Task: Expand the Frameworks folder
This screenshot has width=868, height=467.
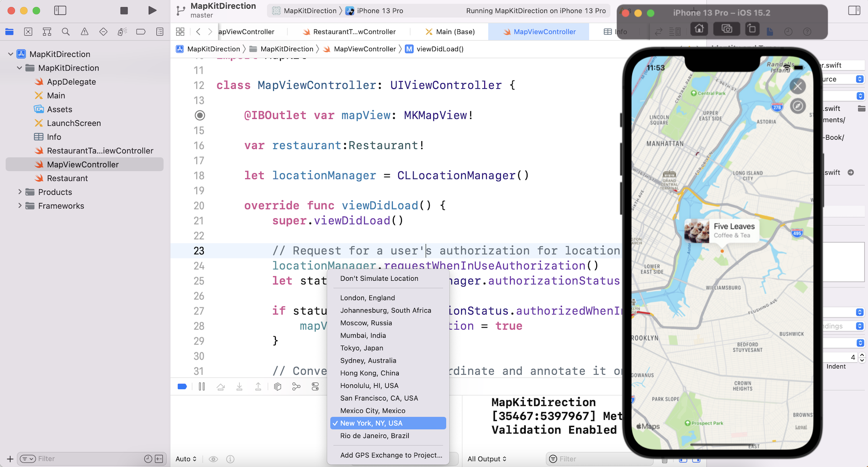Action: (x=20, y=206)
